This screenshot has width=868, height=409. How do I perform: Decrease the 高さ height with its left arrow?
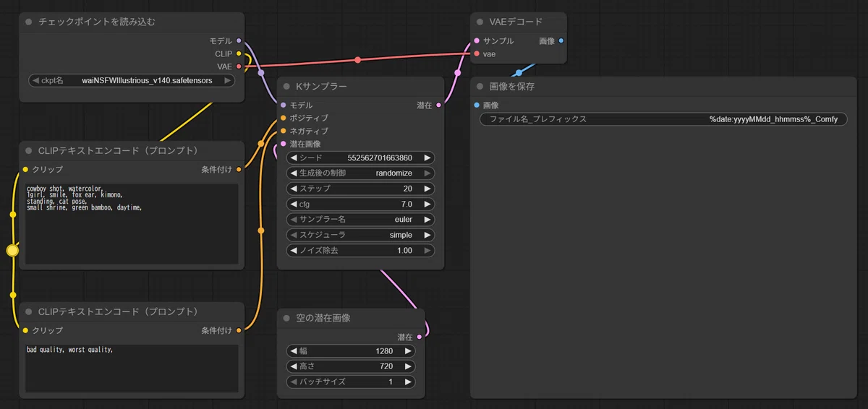pos(294,366)
